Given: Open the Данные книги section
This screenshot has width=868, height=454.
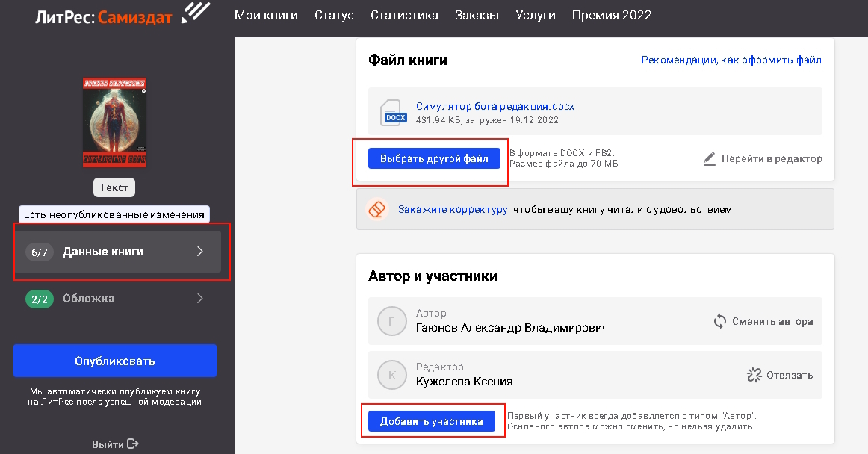Looking at the screenshot, I should pos(117,252).
